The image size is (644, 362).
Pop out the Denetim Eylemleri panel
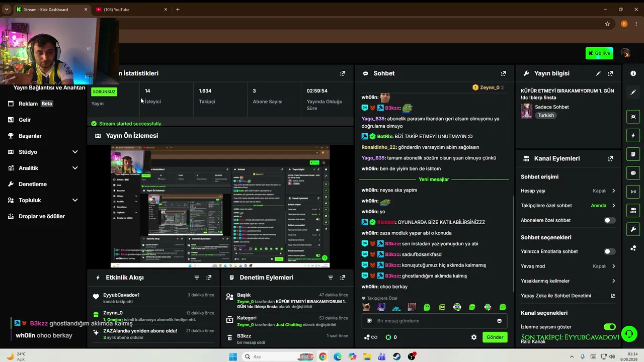click(x=343, y=278)
